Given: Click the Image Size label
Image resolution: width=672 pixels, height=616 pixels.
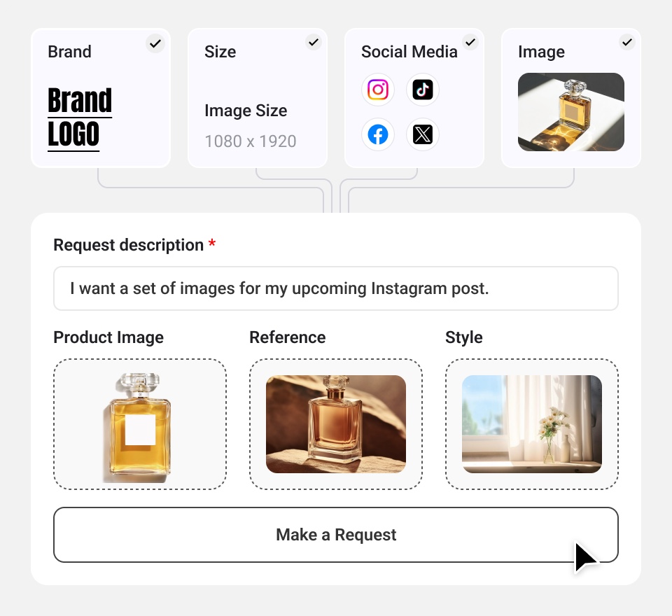Looking at the screenshot, I should coord(246,111).
